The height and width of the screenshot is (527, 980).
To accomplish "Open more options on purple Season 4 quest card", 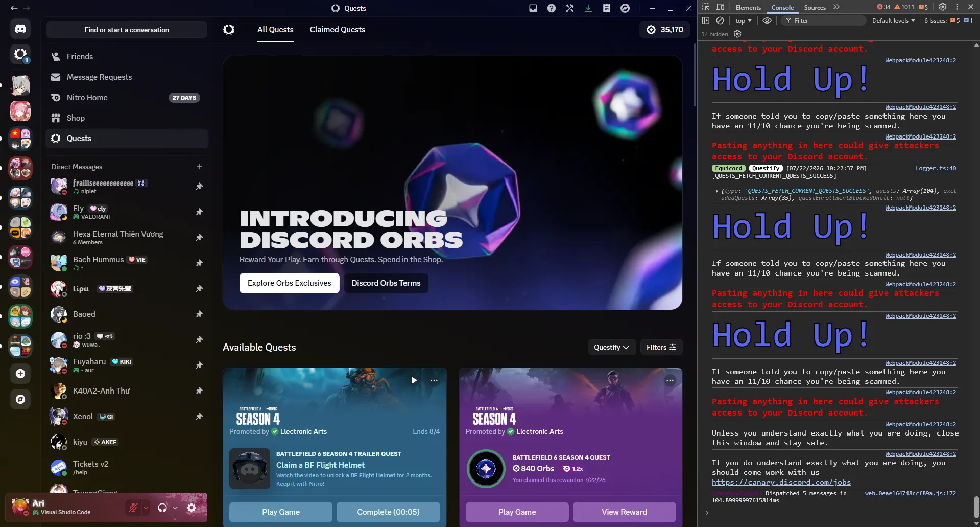I will [670, 380].
